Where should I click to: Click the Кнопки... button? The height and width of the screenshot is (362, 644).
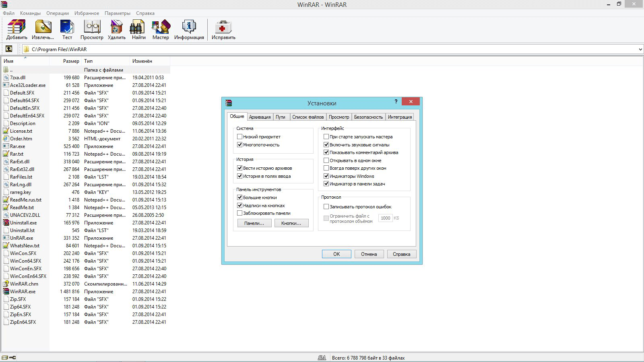[x=291, y=223]
